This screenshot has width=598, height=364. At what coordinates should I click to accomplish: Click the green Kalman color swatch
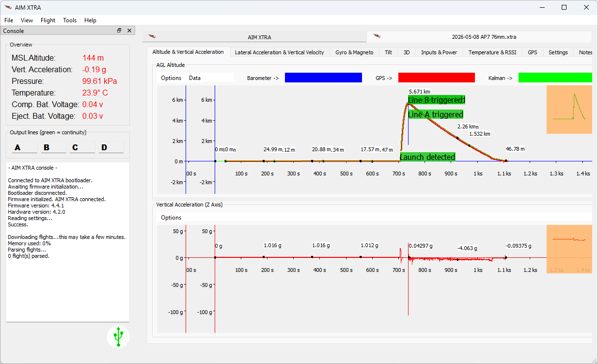click(555, 78)
